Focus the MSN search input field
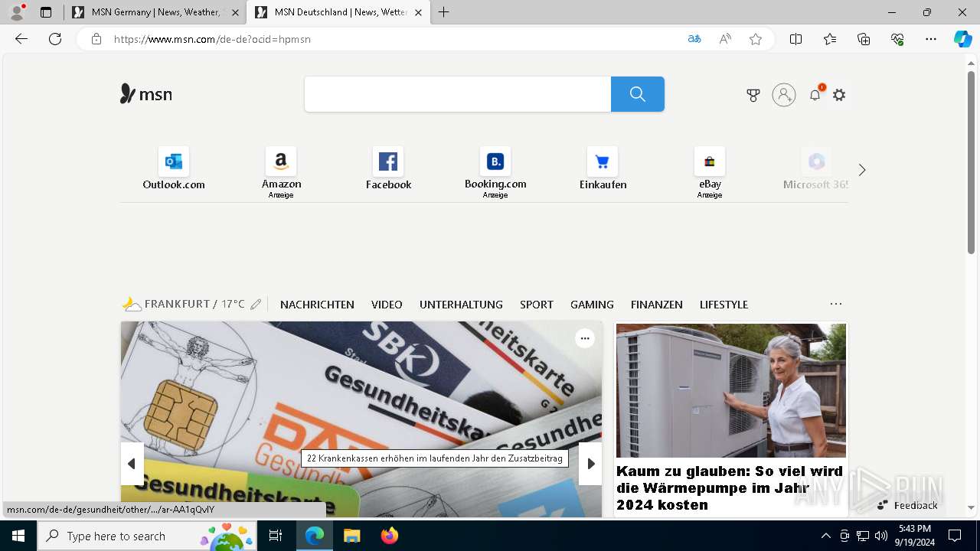 [x=458, y=94]
